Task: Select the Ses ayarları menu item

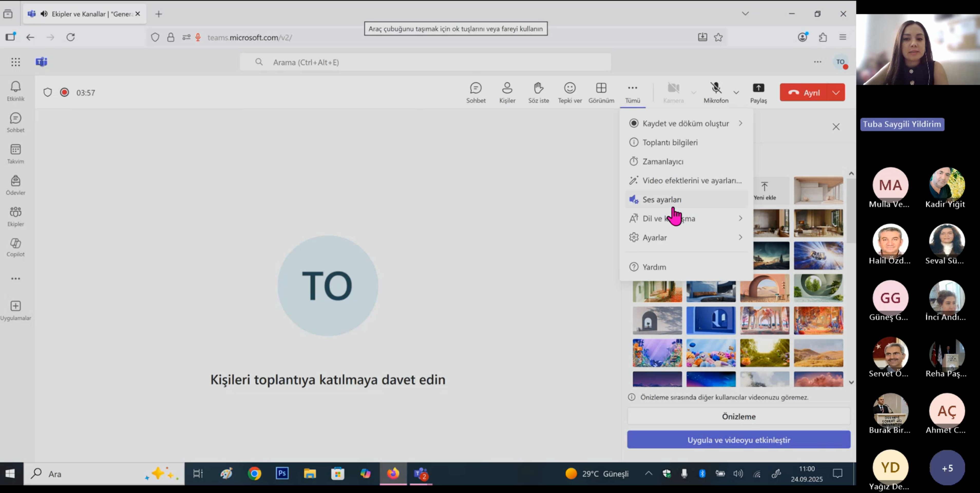Action: 662,199
